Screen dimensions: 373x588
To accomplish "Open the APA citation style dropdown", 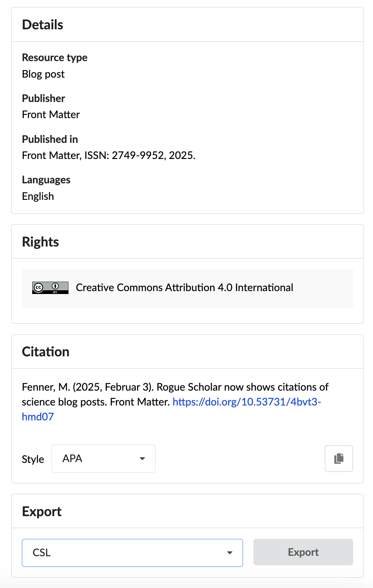I will [x=103, y=458].
